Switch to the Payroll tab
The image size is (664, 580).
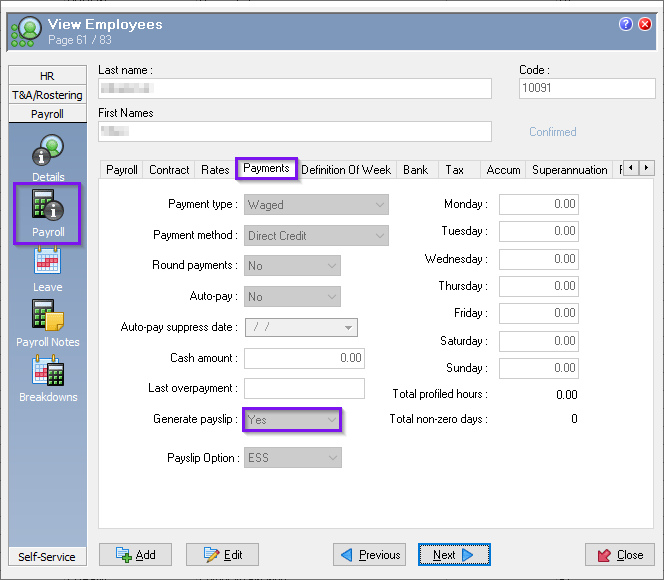(122, 170)
